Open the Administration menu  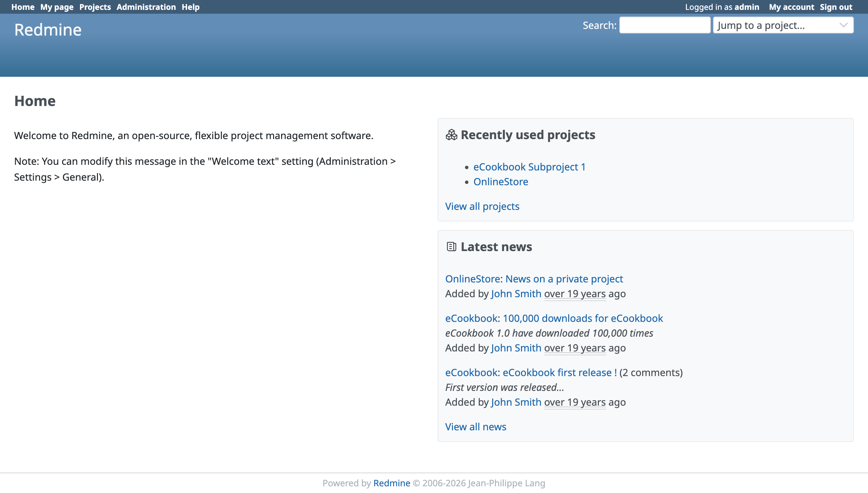point(146,7)
